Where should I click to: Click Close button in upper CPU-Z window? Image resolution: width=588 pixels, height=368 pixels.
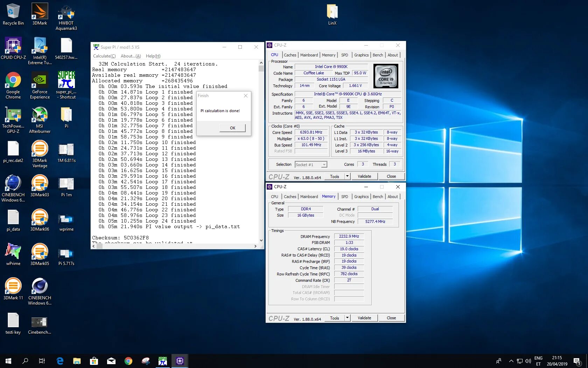[391, 176]
